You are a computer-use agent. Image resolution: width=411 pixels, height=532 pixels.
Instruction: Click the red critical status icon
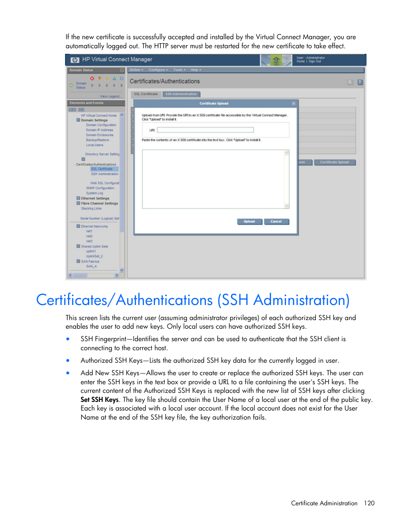point(92,79)
